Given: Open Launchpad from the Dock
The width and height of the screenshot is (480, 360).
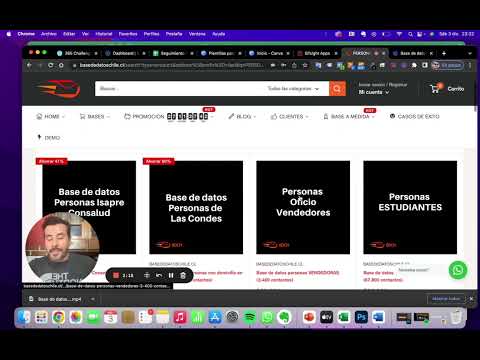Looking at the screenshot, I should point(41,317).
